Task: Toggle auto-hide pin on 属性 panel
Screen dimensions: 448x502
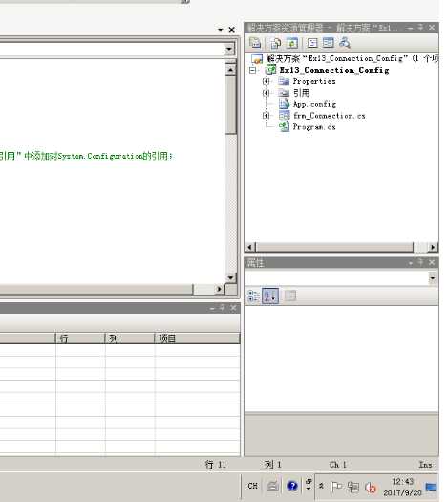Action: [421, 262]
